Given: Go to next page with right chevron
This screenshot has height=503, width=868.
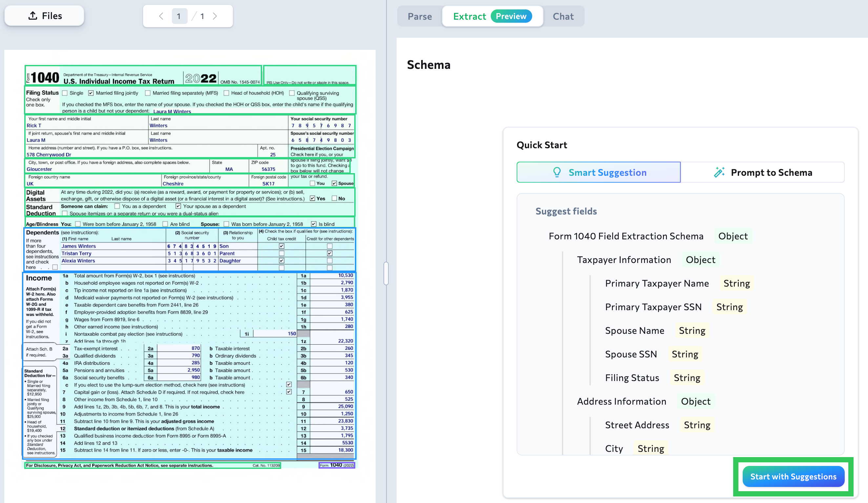Looking at the screenshot, I should (x=215, y=16).
